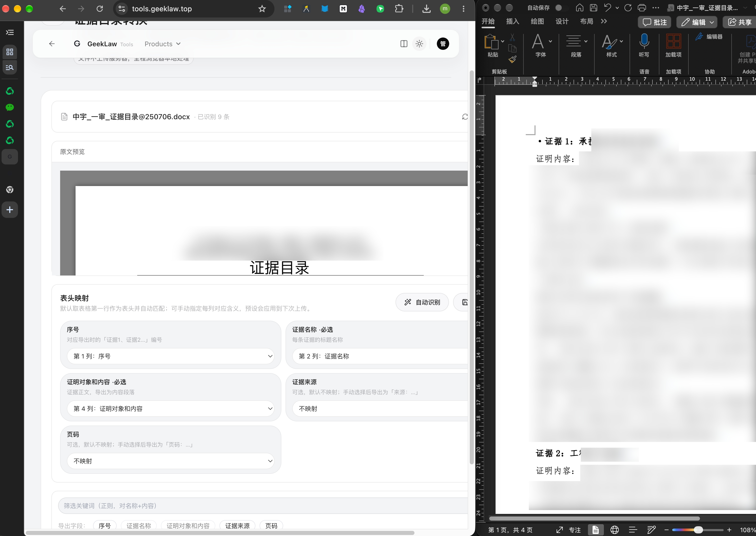Open the 加载项 add-ins icon in Word
Image resolution: width=756 pixels, height=536 pixels.
coord(674,41)
